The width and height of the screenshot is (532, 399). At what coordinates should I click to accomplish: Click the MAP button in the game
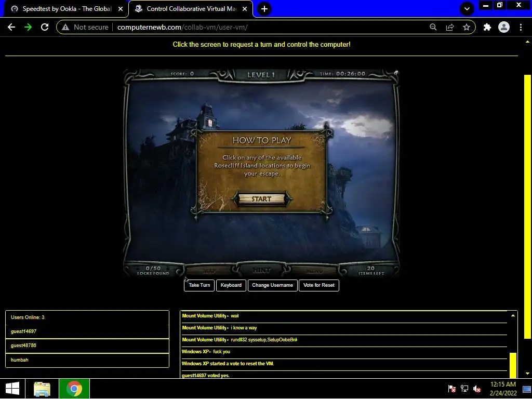coord(209,271)
